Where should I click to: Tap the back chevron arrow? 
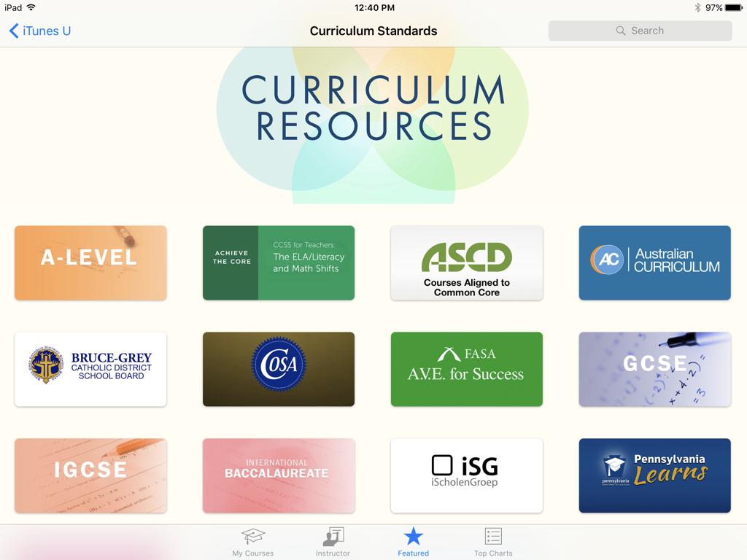14,31
